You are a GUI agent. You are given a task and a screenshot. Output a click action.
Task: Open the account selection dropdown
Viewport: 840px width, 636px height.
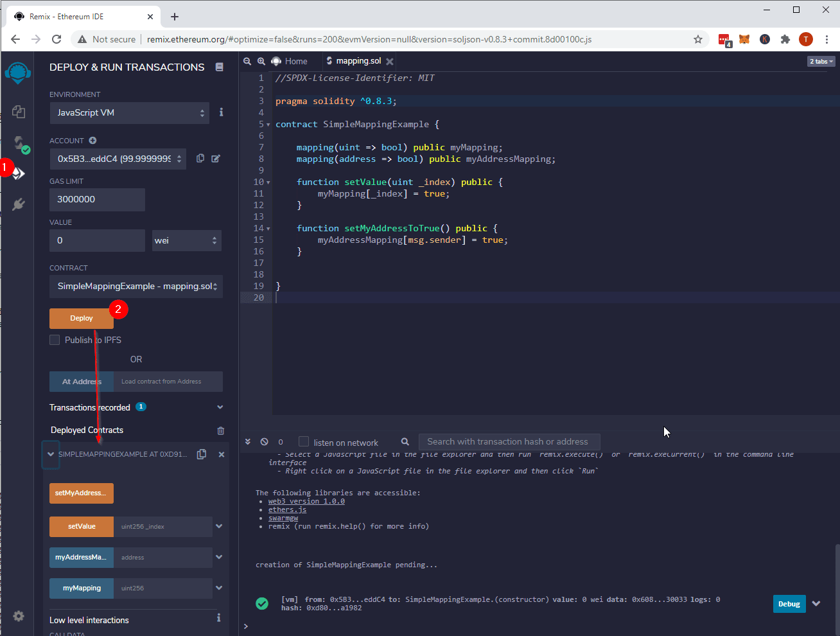[x=118, y=159]
